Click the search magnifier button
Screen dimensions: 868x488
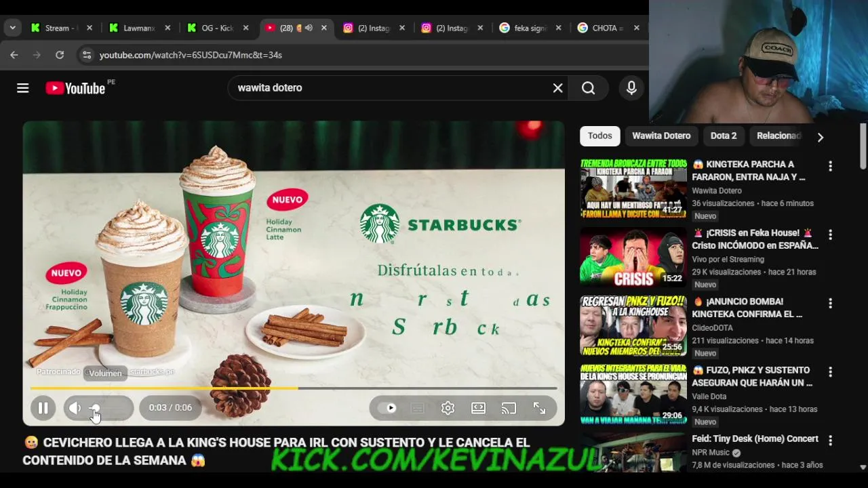click(x=588, y=88)
